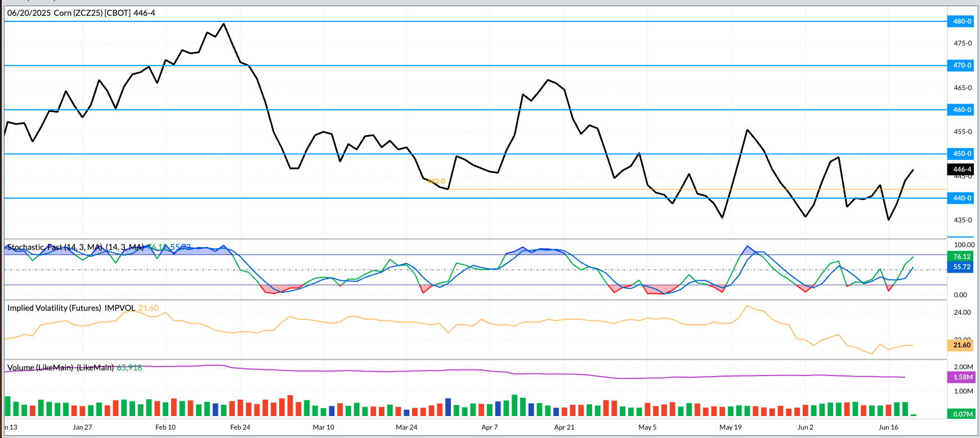Click the purple 1.58M volume tag
Screen dimensions: 980x438
point(963,377)
